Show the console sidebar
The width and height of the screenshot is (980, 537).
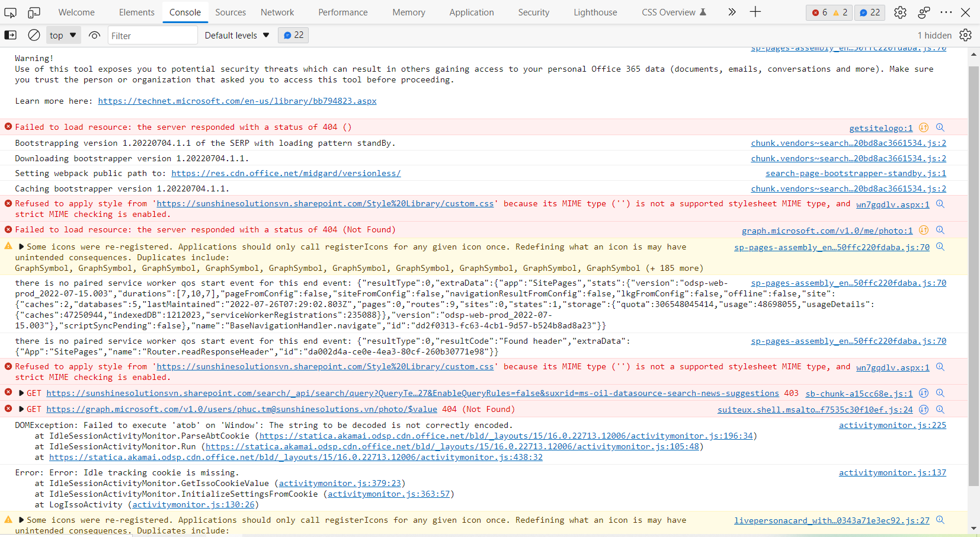[11, 35]
